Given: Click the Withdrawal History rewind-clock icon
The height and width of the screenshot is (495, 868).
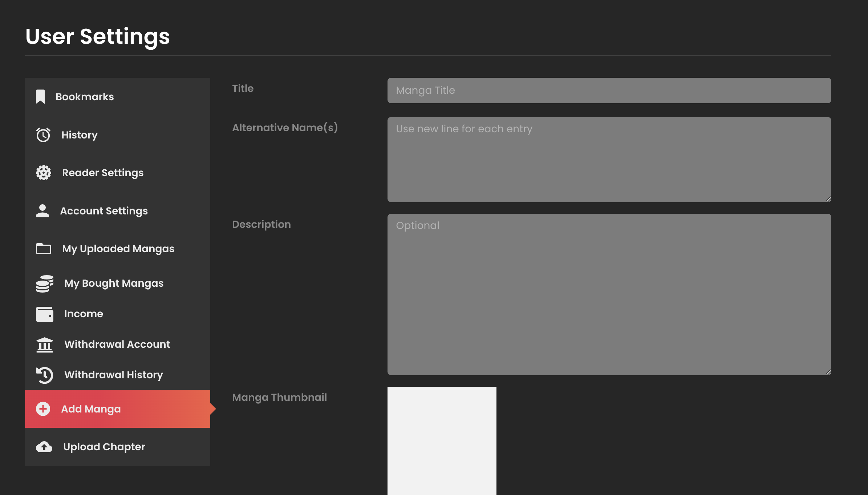Looking at the screenshot, I should click(x=45, y=375).
